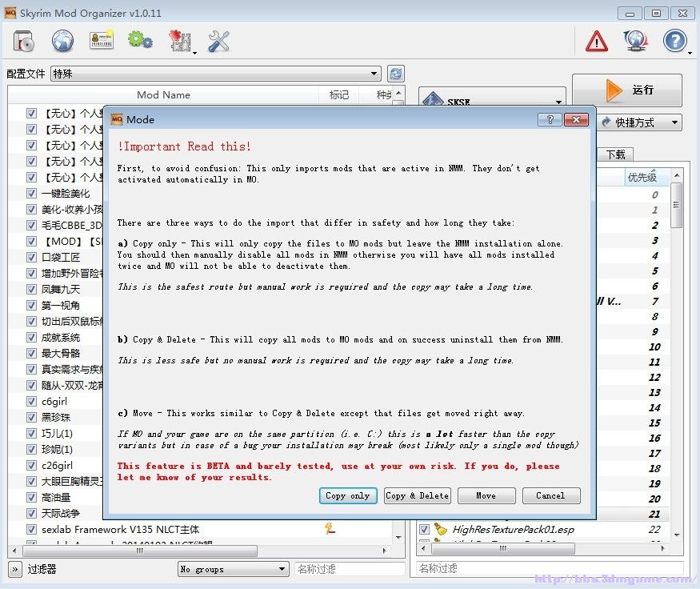Open the wrench and screwdriver settings icon
Viewport: 700px width, 589px height.
click(218, 41)
